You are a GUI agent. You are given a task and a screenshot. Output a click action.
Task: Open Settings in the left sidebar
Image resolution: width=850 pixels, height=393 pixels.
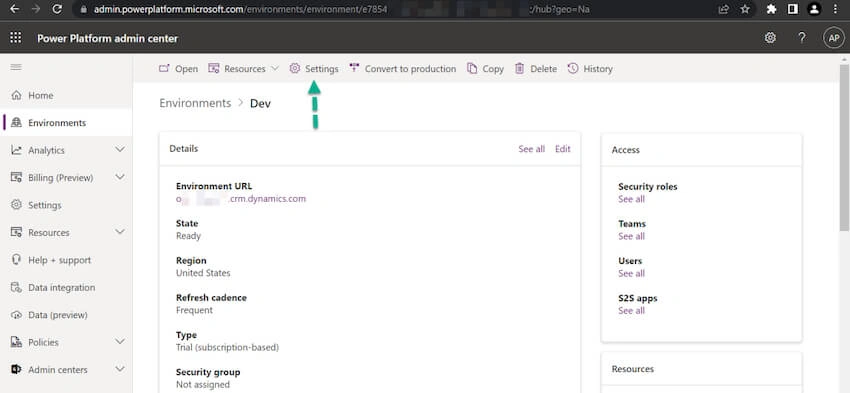66,205
